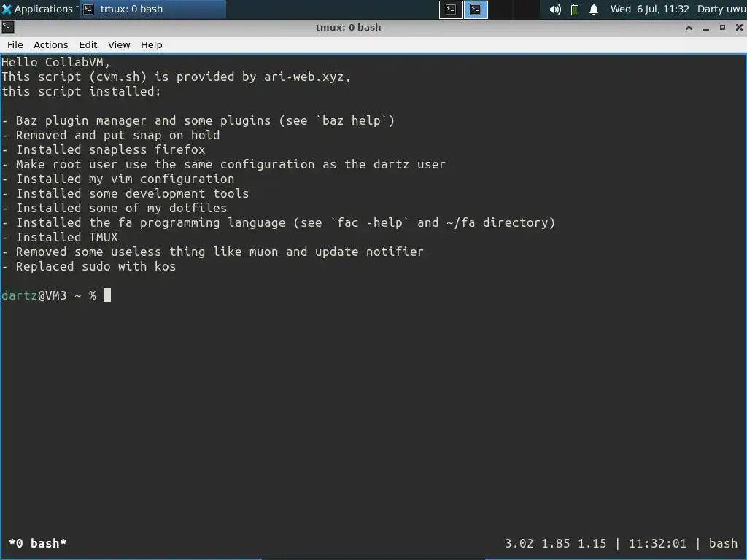The image size is (747, 560).
Task: Click the 'this script installed:' line
Action: tap(82, 91)
